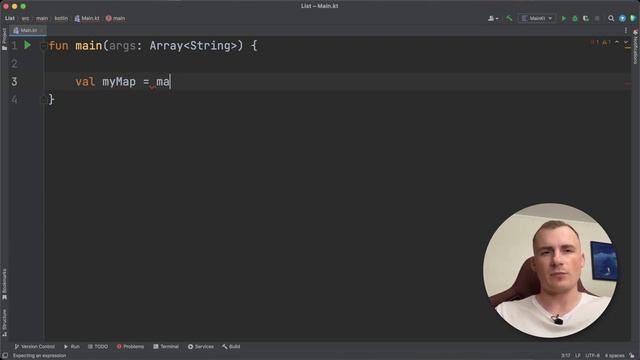Click line number 2 in the gutter
Screen dimensions: 640x360
(14, 64)
